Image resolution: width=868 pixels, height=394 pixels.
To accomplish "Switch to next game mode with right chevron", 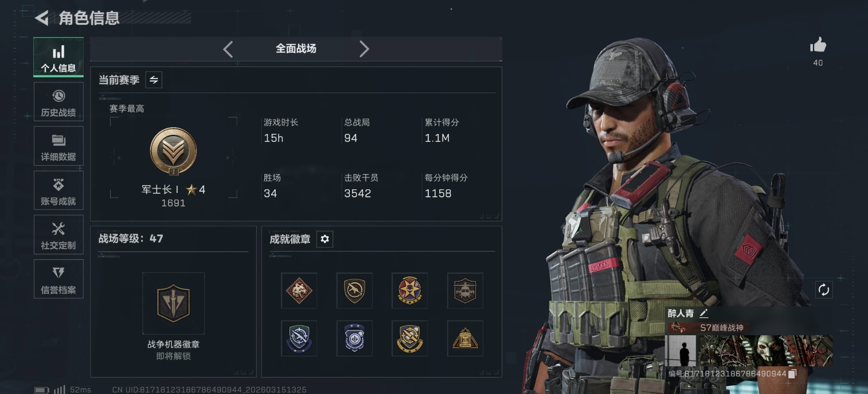I will click(x=364, y=49).
